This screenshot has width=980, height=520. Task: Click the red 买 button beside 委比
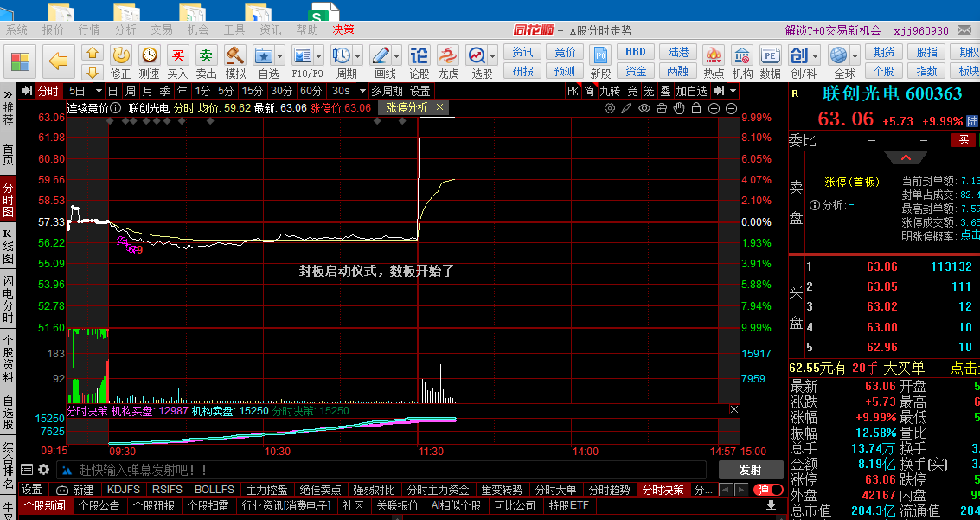click(964, 141)
